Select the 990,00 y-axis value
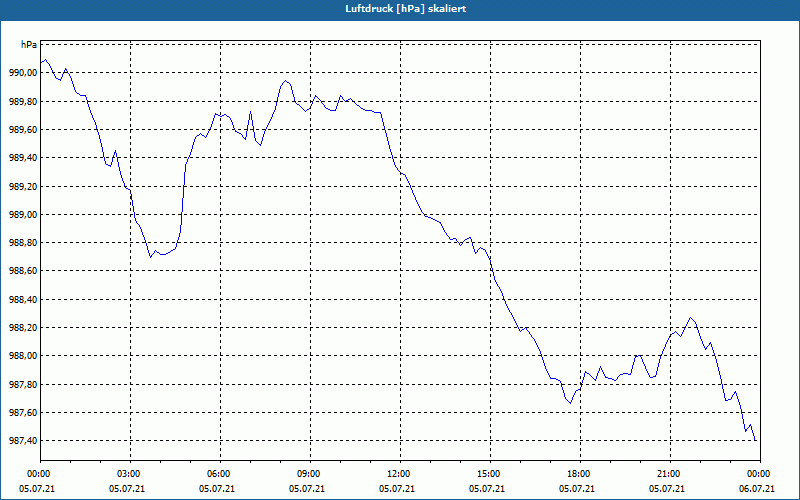The image size is (800, 500). [x=23, y=73]
